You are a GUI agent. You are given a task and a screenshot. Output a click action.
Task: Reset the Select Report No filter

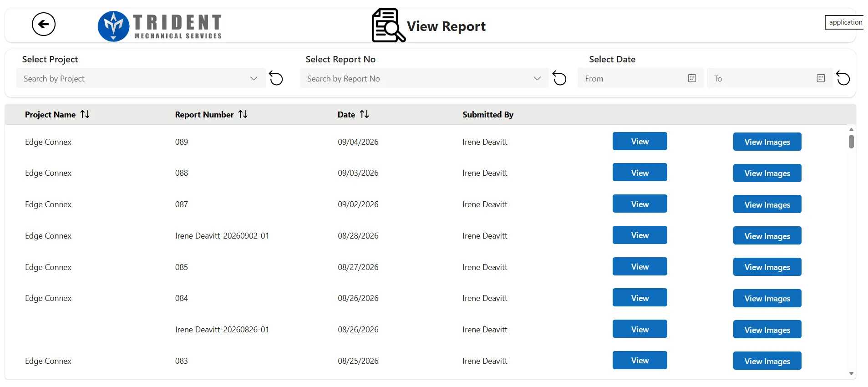pos(559,78)
